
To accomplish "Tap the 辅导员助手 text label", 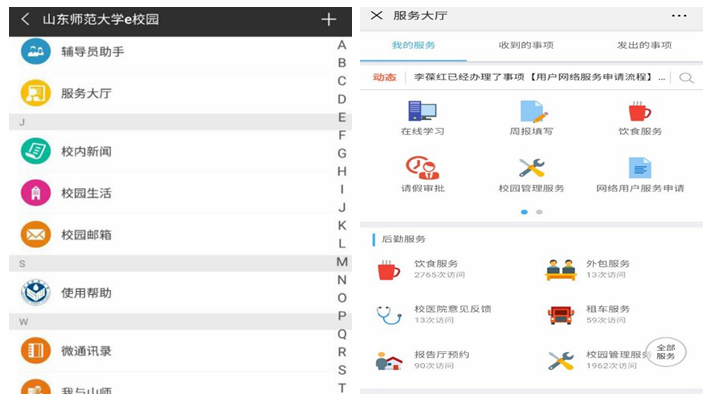I will coord(93,51).
